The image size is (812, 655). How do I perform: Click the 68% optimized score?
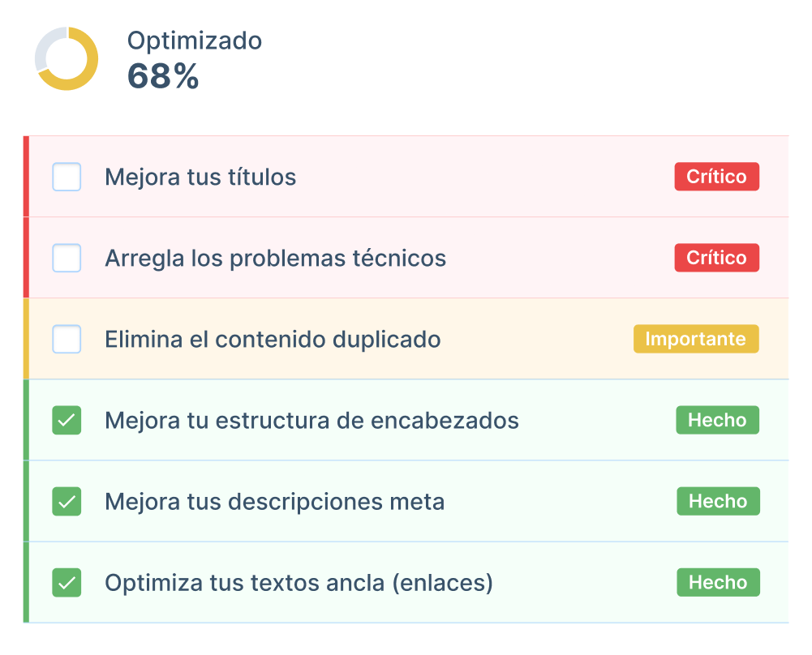click(x=163, y=76)
